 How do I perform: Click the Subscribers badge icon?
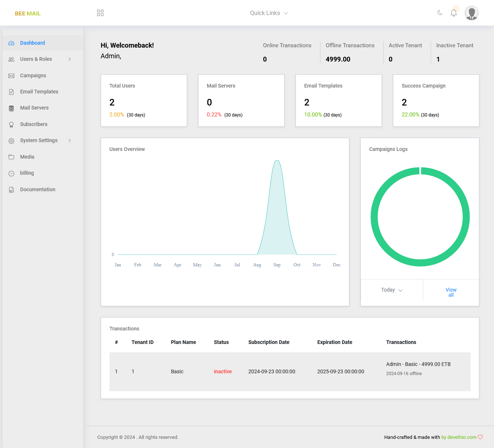click(11, 125)
